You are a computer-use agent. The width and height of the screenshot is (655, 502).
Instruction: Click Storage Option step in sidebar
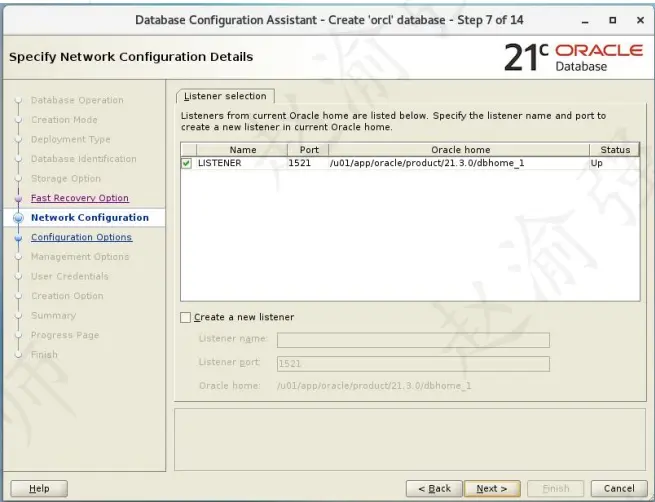pos(66,179)
